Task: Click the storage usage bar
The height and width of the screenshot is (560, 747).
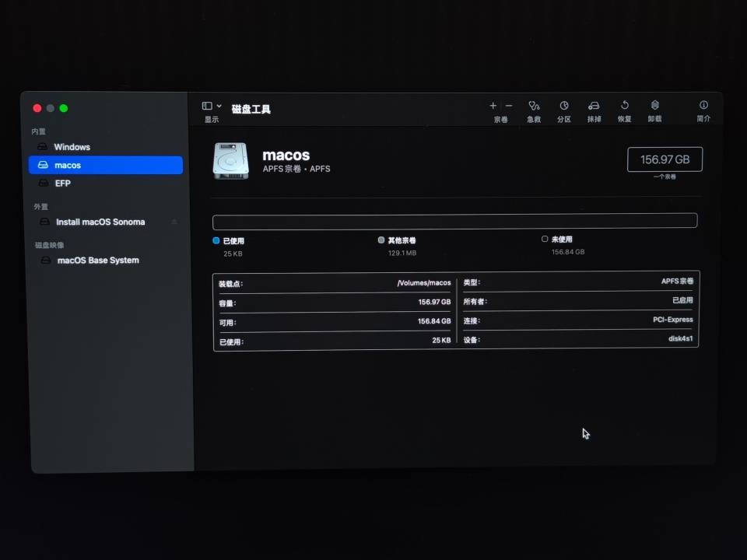Action: pyautogui.click(x=454, y=220)
